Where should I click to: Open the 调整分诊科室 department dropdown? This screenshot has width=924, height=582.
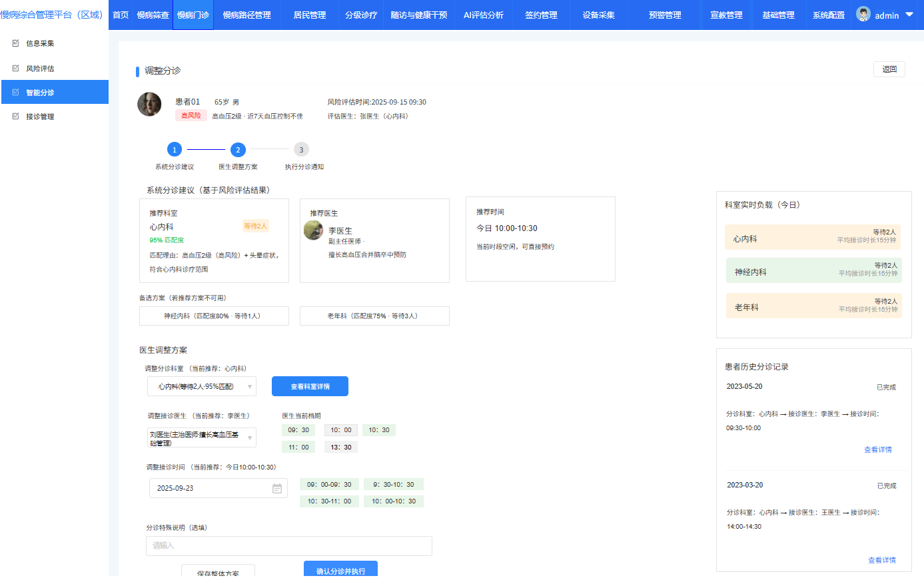click(202, 386)
